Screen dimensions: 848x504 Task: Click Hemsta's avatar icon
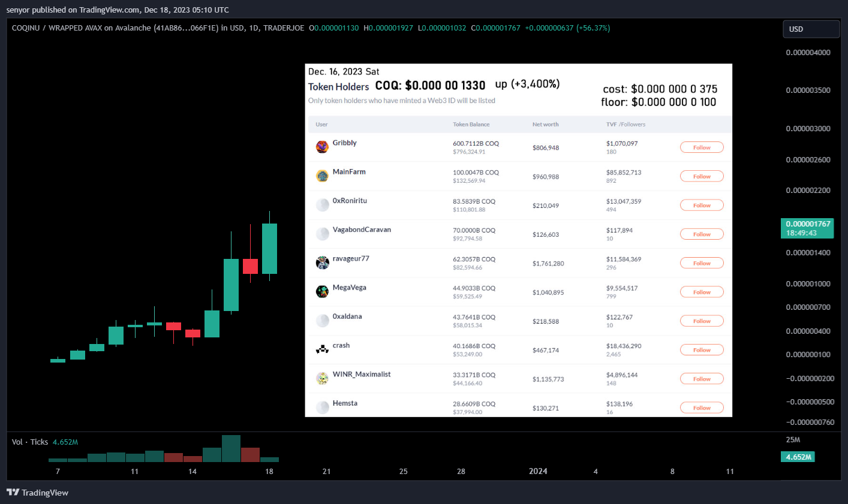pyautogui.click(x=322, y=408)
